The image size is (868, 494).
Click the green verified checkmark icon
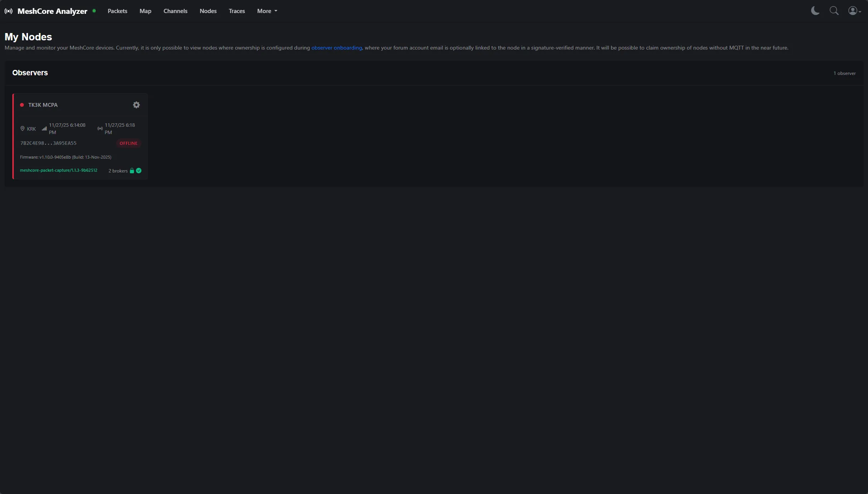139,171
